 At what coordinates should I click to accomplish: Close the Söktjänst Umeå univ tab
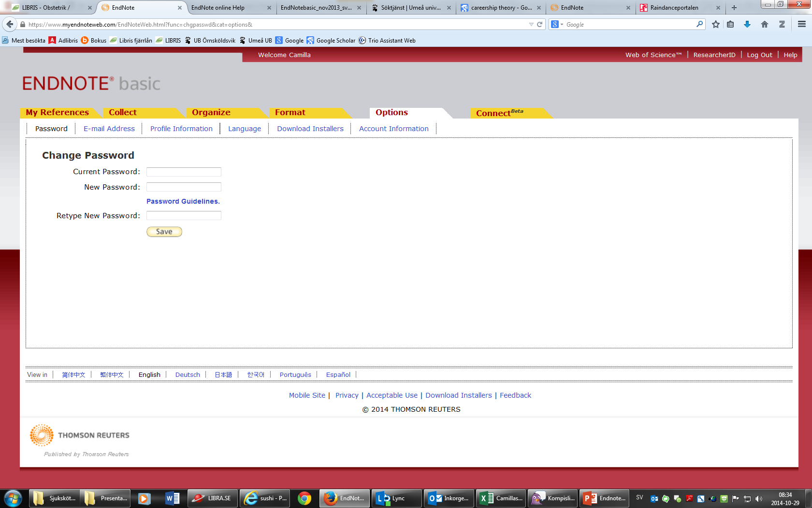449,8
